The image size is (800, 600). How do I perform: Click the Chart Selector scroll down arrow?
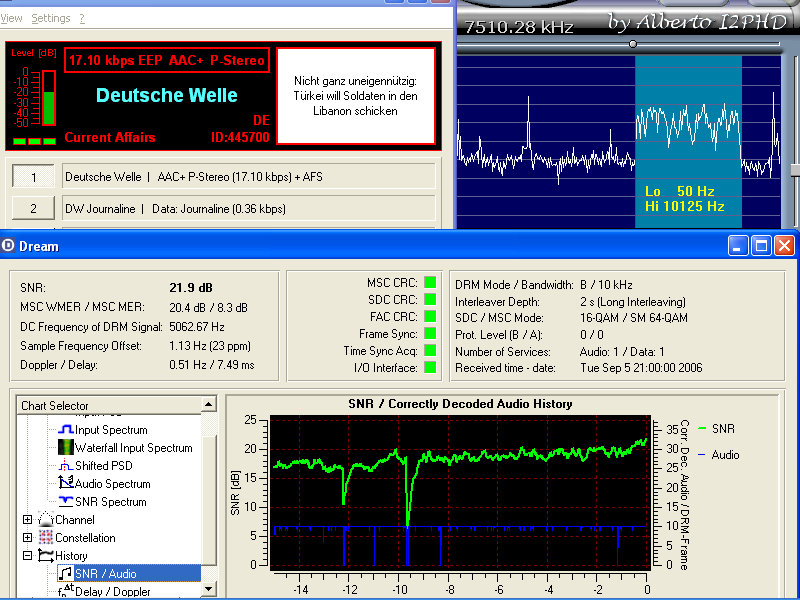tap(208, 589)
